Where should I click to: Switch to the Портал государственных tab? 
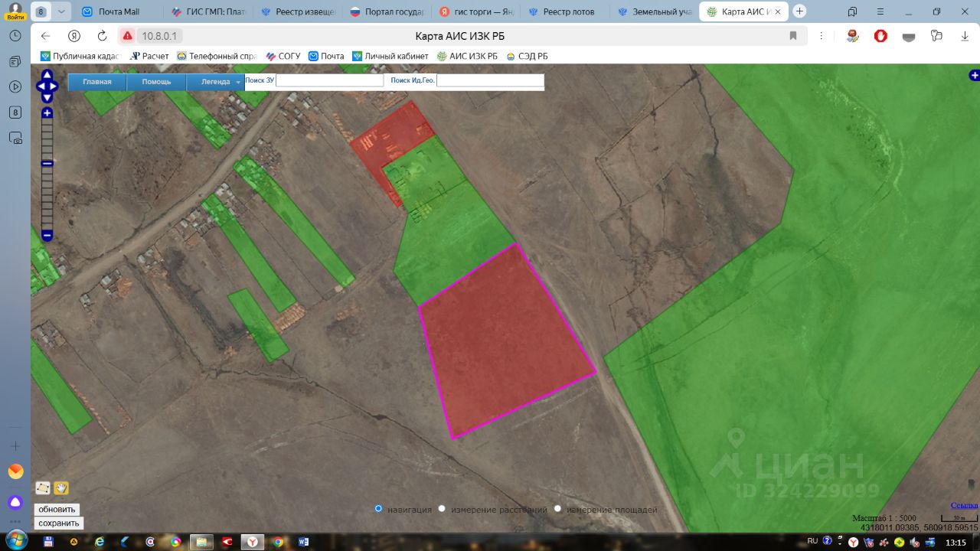pos(387,11)
